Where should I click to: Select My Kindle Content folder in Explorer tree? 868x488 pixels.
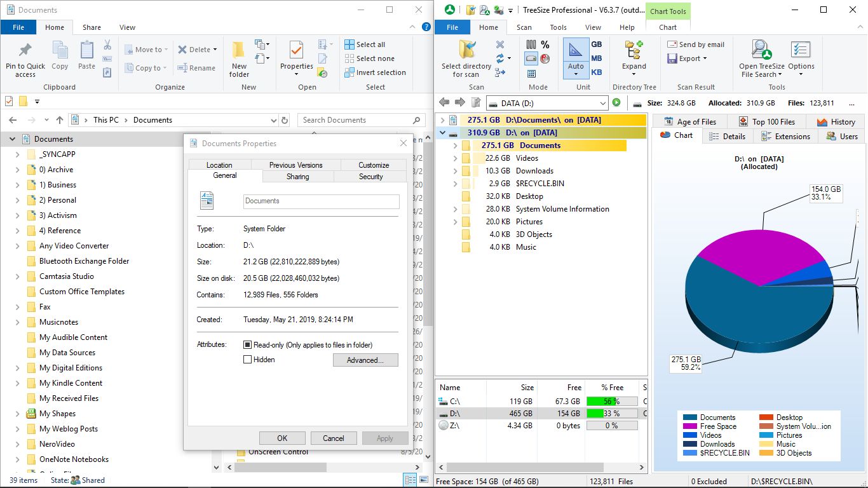pos(71,383)
